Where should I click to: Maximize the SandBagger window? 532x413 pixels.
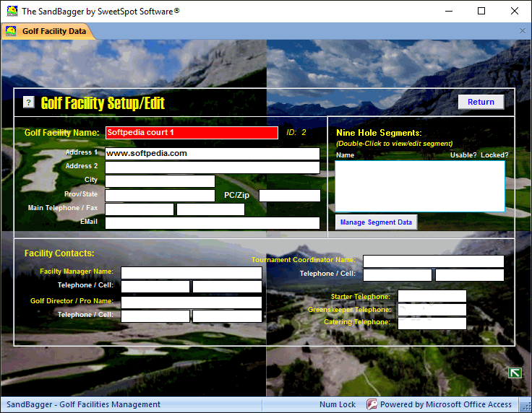481,11
